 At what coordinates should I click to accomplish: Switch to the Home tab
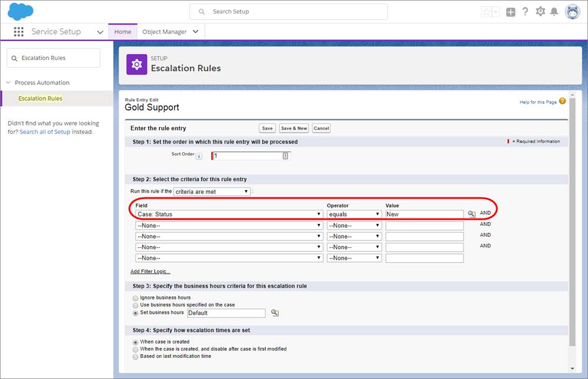(123, 32)
